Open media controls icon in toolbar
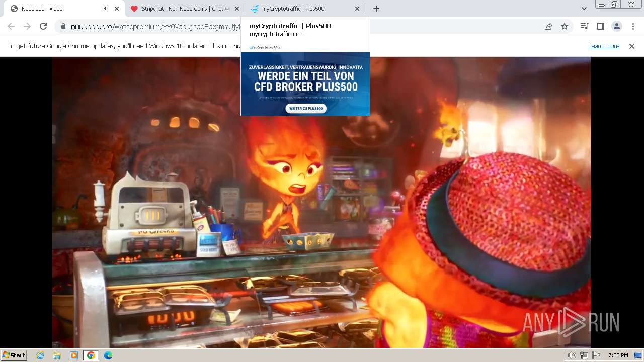The width and height of the screenshot is (644, 362). point(584,26)
